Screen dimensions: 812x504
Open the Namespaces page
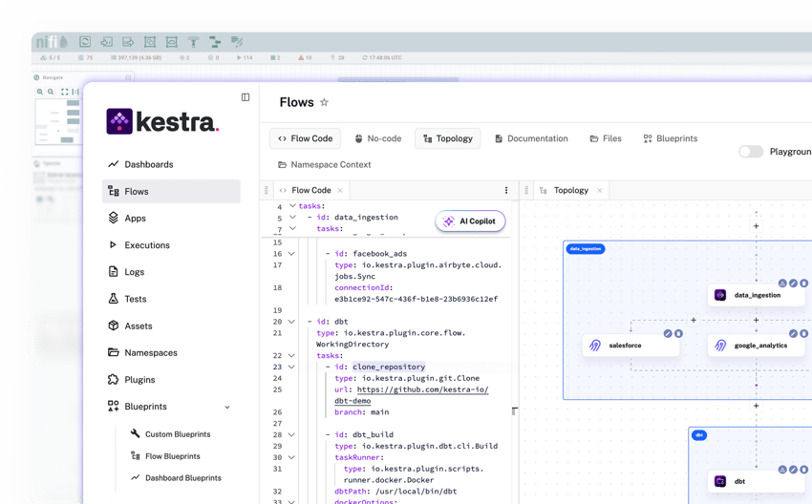[150, 353]
